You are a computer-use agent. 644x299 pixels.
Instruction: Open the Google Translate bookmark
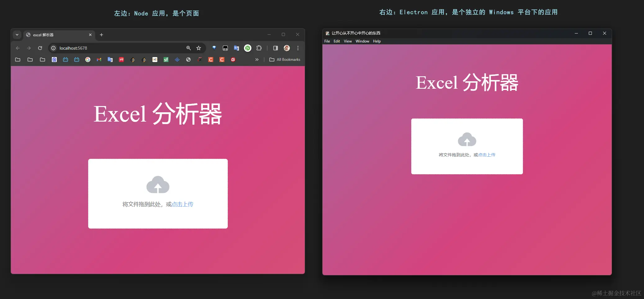110,60
